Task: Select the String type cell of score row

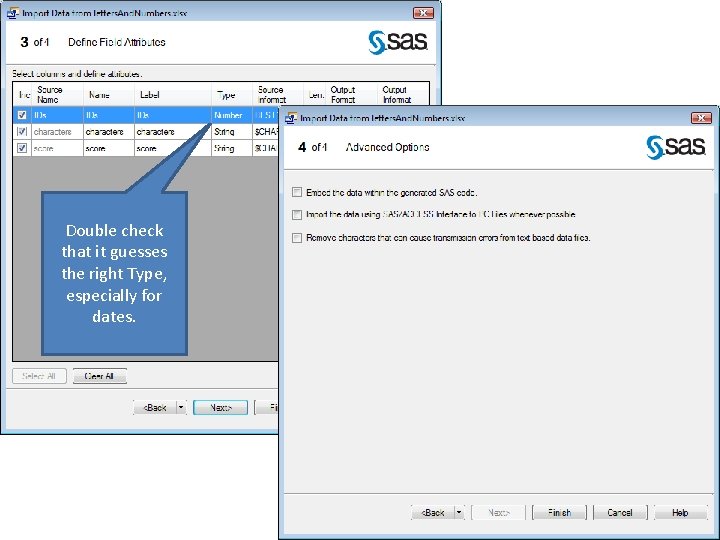Action: (x=232, y=148)
